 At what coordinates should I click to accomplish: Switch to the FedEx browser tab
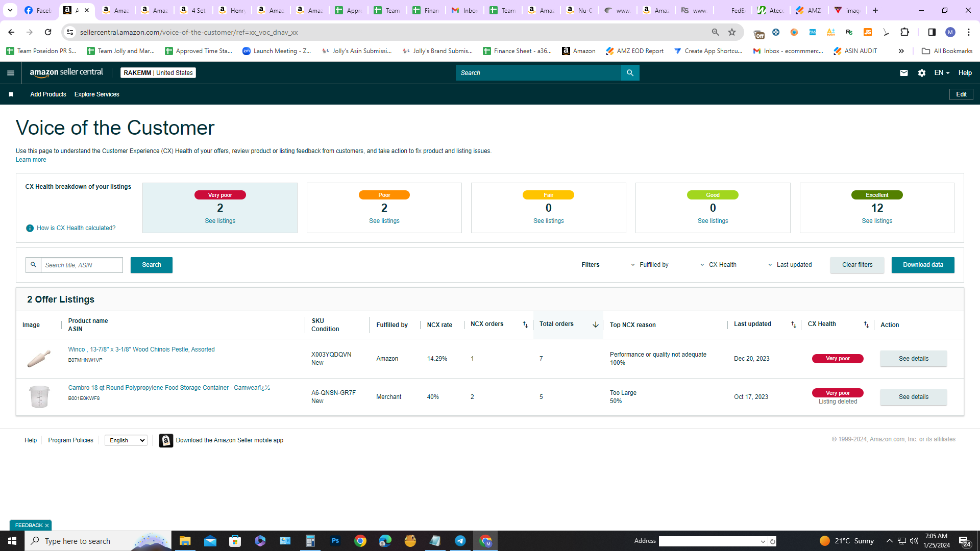(x=733, y=10)
